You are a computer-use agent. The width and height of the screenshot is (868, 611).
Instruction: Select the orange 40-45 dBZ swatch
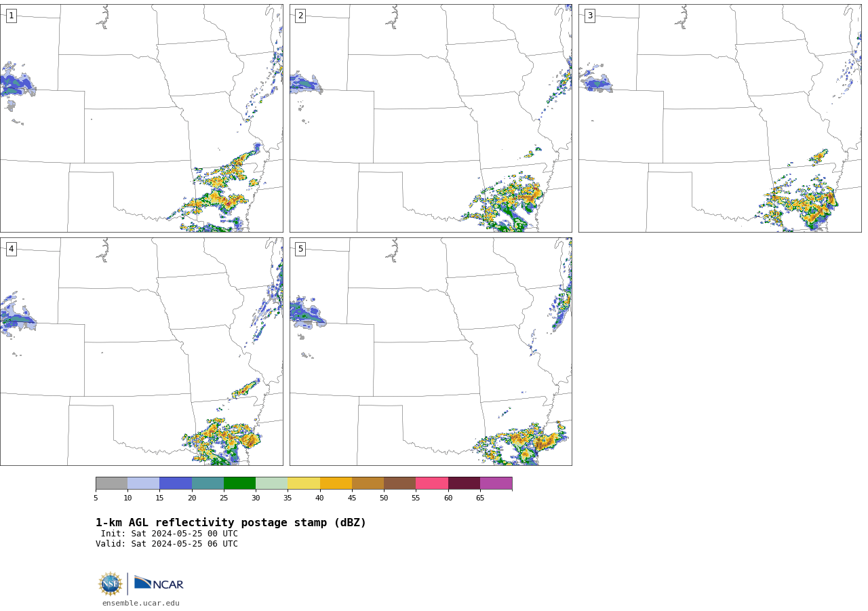tap(336, 483)
